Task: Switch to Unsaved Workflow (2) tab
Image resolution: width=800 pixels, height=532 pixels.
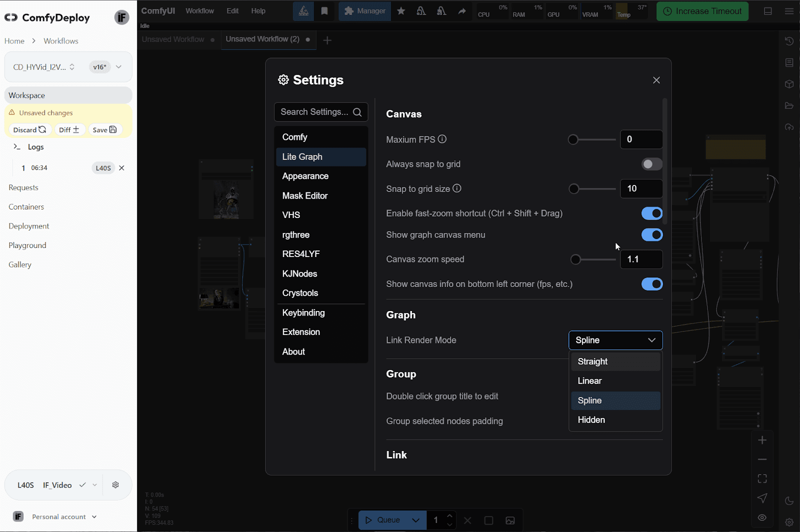Action: click(262, 39)
